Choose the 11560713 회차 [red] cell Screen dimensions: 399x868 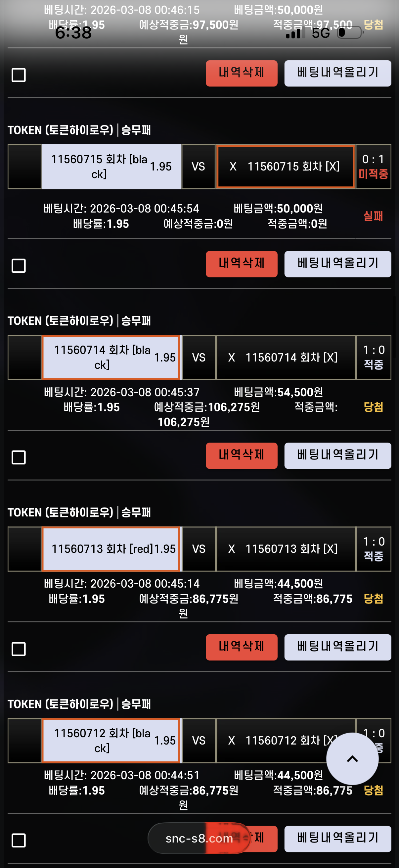pos(111,549)
